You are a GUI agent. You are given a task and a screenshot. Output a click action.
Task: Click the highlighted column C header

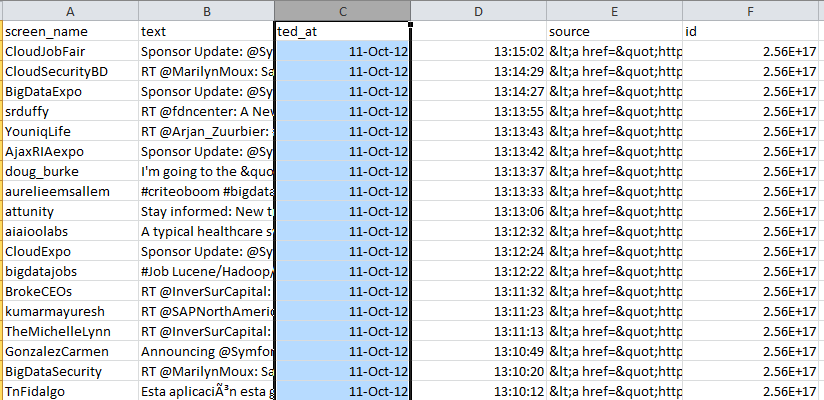(341, 10)
